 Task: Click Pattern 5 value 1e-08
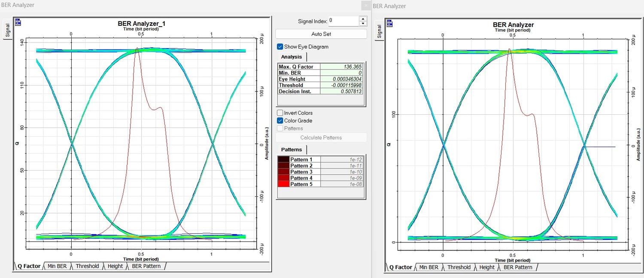pos(342,184)
